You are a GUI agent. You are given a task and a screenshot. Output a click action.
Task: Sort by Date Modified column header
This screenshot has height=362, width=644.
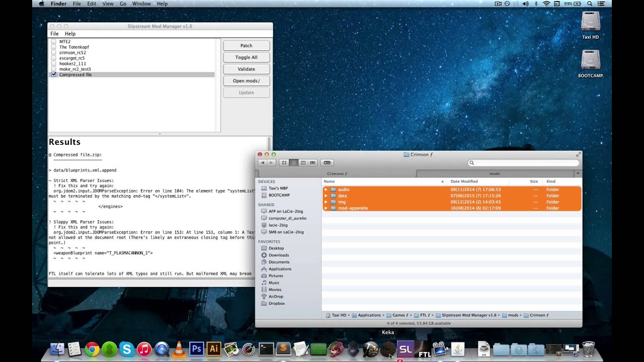coord(478,182)
